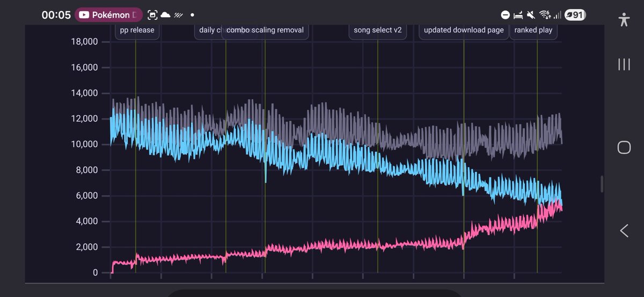Click the 18,000 y-axis label

(x=84, y=42)
